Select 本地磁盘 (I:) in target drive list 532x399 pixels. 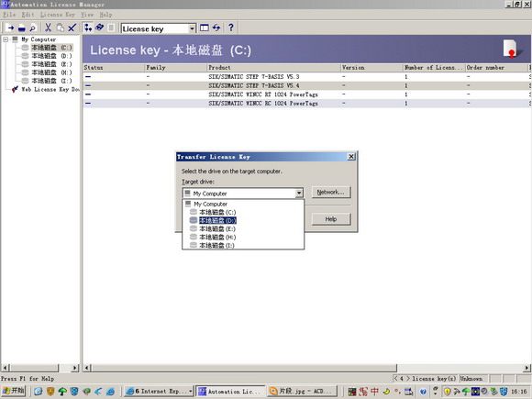(x=216, y=245)
